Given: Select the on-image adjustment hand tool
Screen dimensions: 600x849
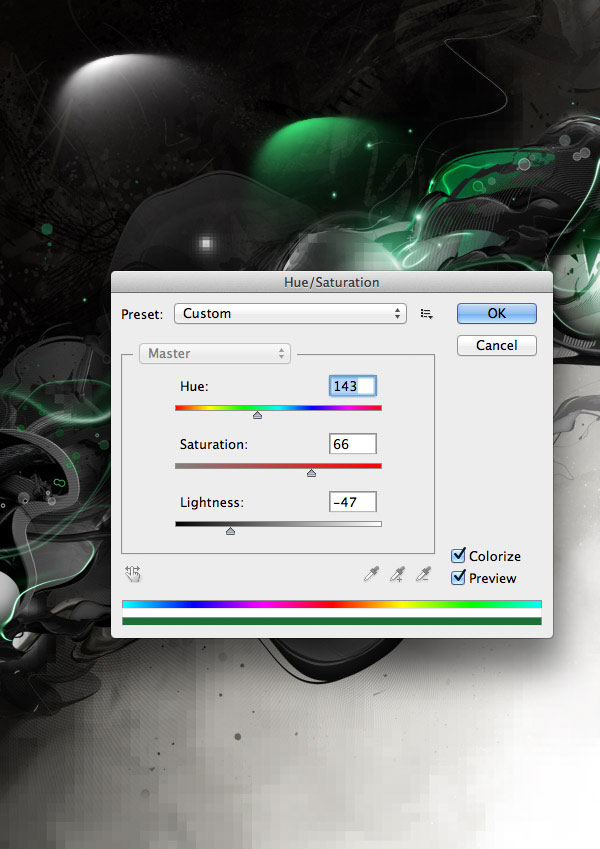Looking at the screenshot, I should (133, 574).
